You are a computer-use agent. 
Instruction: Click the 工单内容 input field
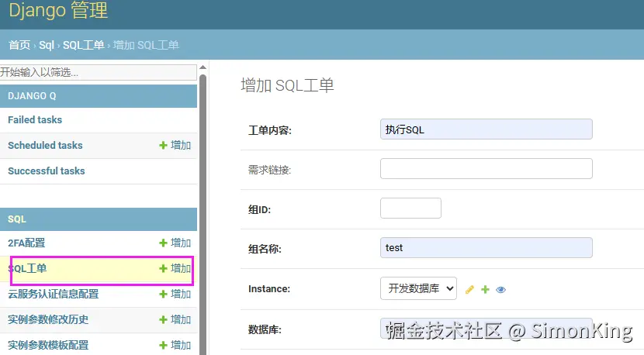(x=486, y=129)
